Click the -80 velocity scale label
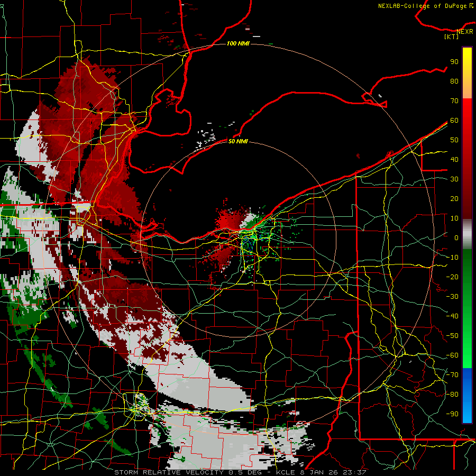 pyautogui.click(x=452, y=395)
